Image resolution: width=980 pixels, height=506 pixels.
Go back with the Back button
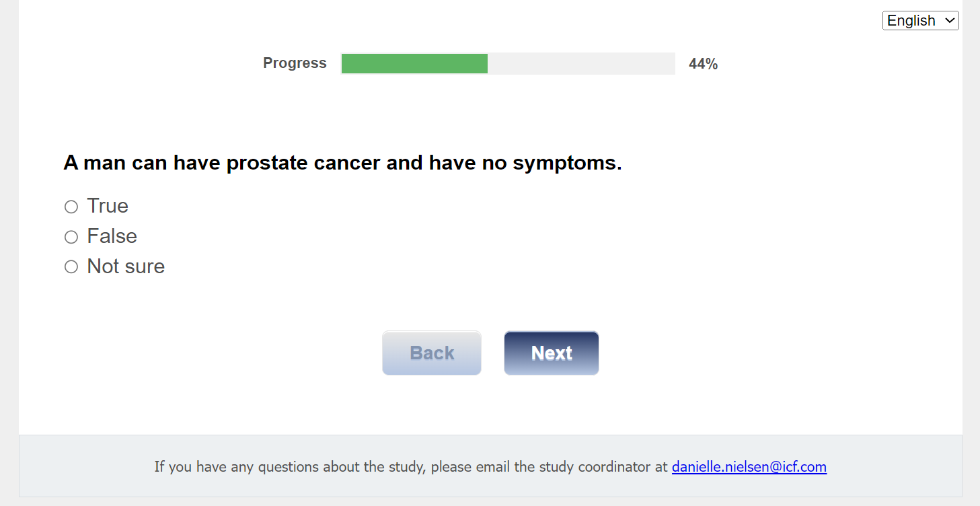tap(432, 353)
